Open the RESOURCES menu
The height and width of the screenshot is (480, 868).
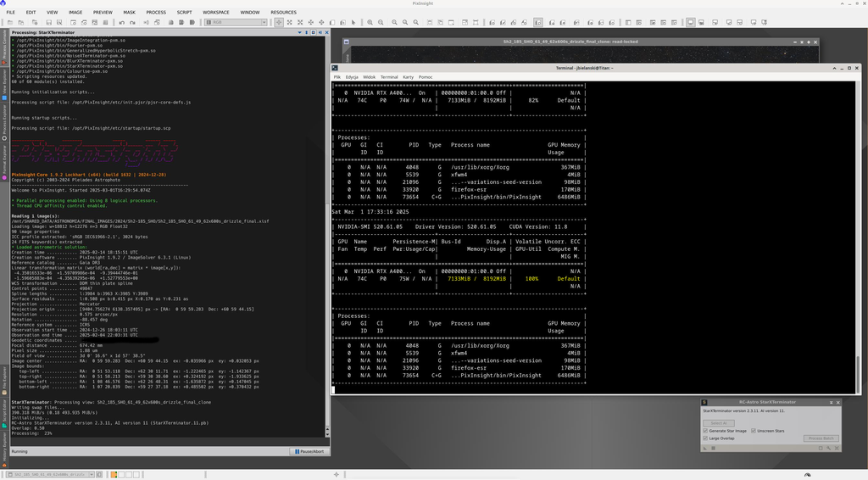pos(283,12)
